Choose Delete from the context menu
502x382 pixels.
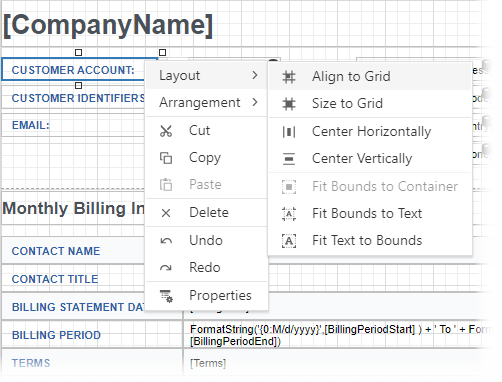point(206,213)
